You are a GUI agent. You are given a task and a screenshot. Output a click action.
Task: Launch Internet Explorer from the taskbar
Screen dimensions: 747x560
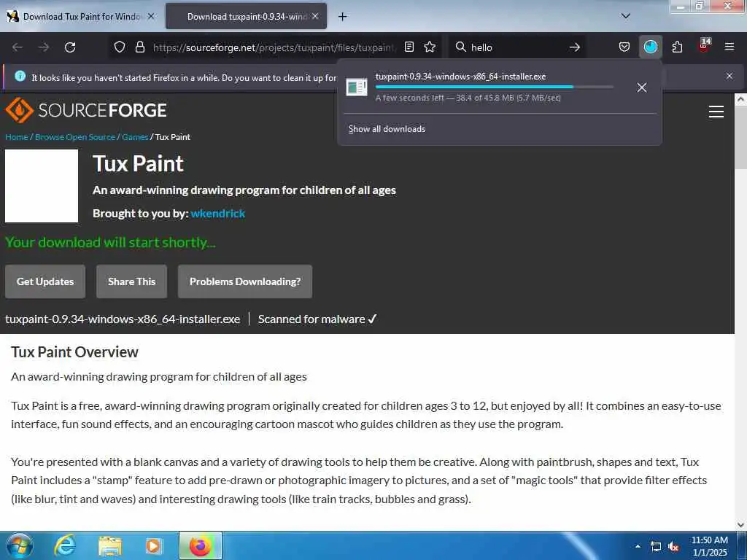(64, 545)
